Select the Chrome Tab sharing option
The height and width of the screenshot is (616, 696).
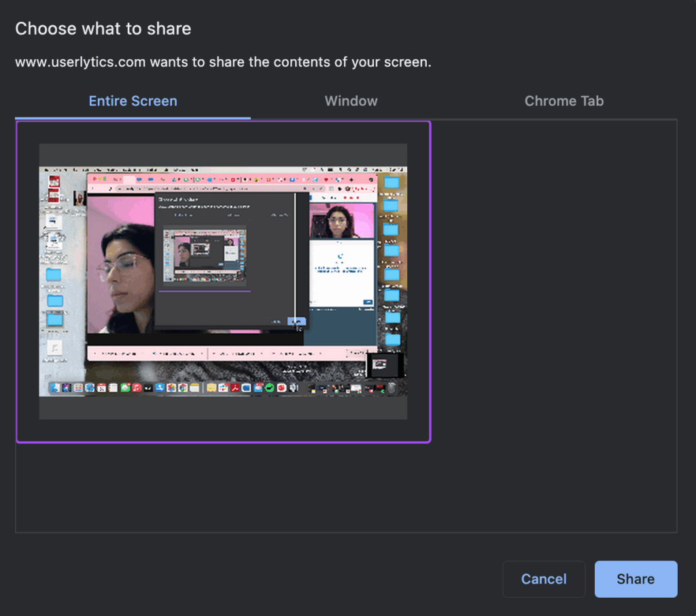point(563,101)
